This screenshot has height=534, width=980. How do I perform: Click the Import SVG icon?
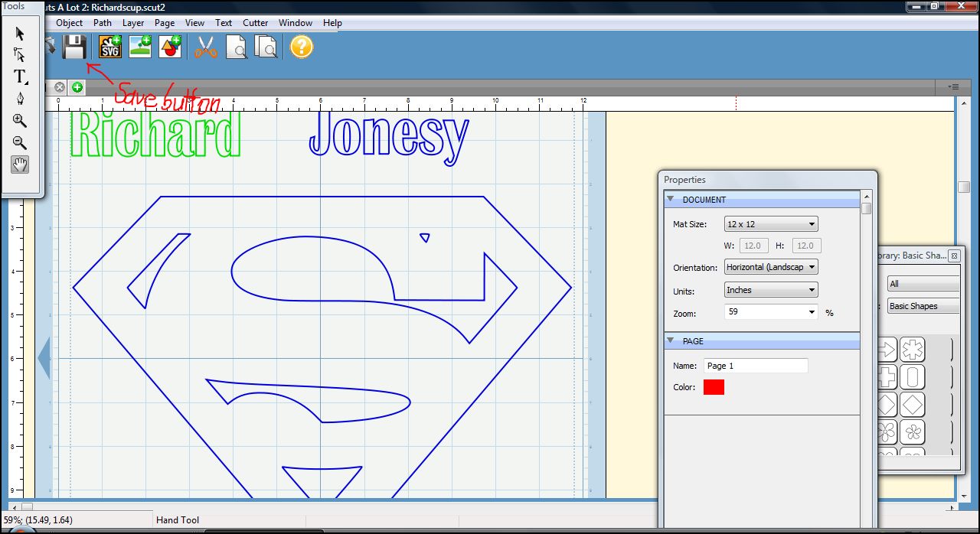pos(111,47)
